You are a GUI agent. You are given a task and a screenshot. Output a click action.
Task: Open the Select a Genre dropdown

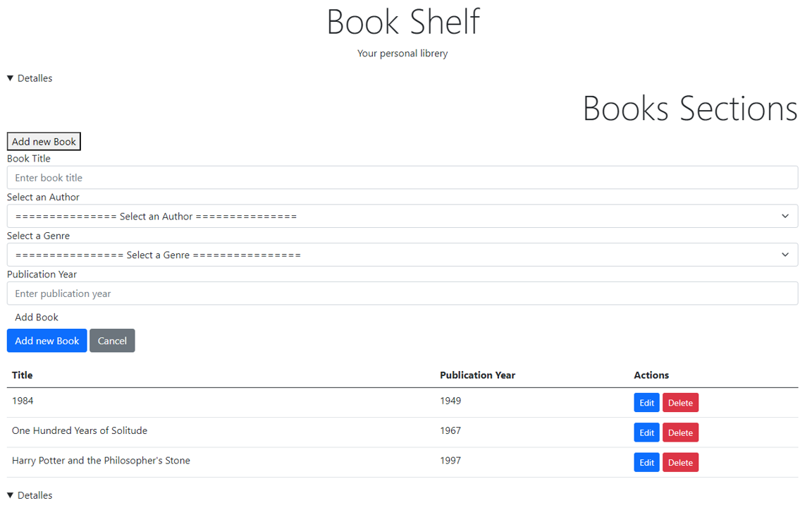(x=402, y=255)
